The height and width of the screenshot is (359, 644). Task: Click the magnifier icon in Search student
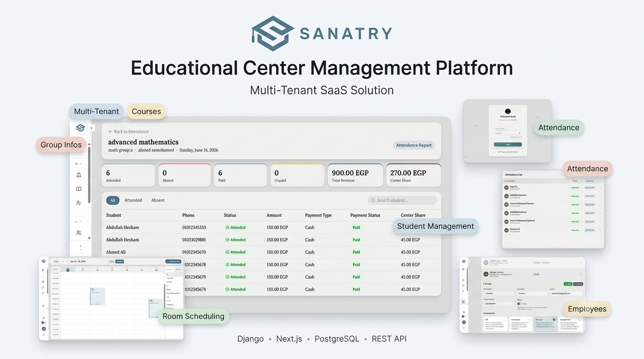click(x=373, y=201)
